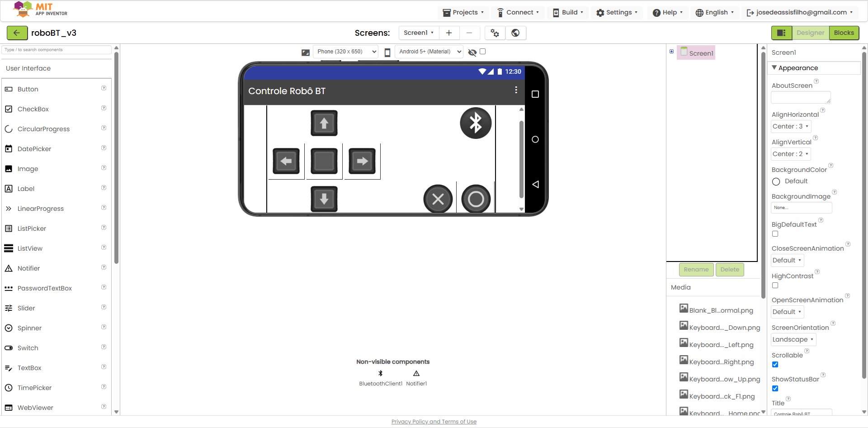Viewport: 868px width, 428px height.
Task: Open the Projects menu
Action: pyautogui.click(x=463, y=12)
